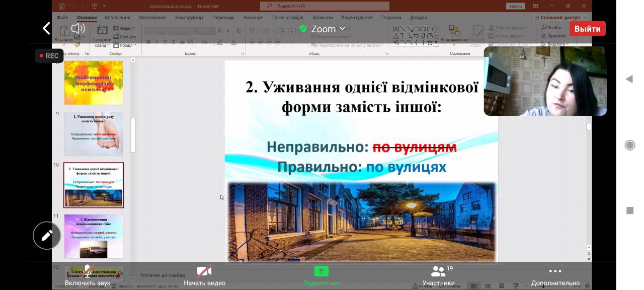Tap the green Поделиться share button

coord(321,276)
